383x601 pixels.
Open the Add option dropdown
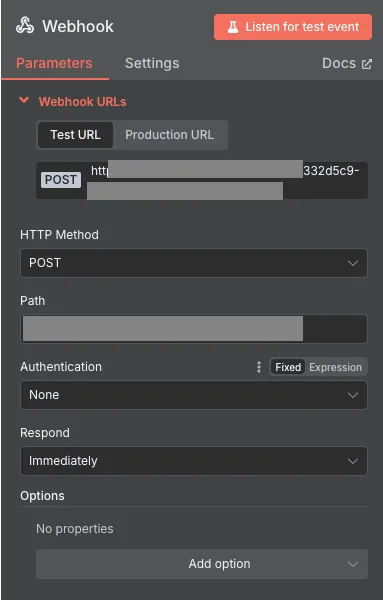[202, 564]
